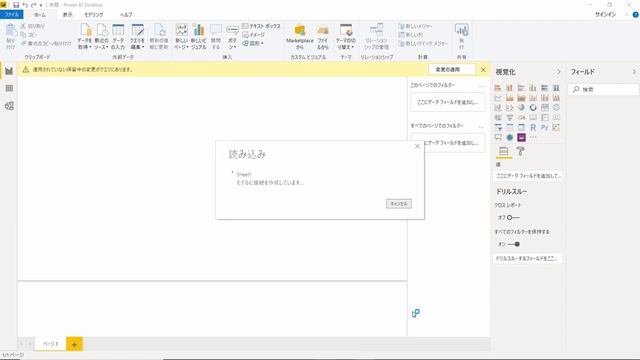The image size is (640, 360).
Task: Toggle Keep all filters (すべてのフィルターを保持する) switch
Action: (x=513, y=244)
